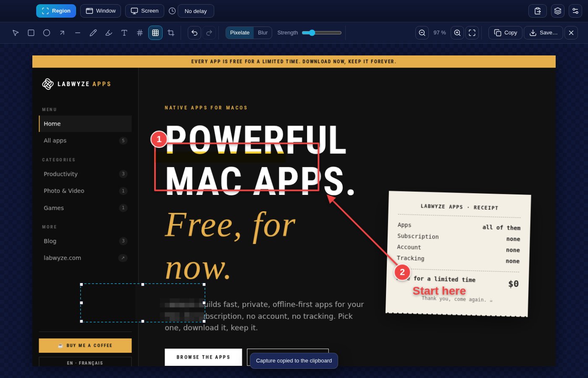Click the clipboard export icon
The height and width of the screenshot is (378, 588).
538,11
